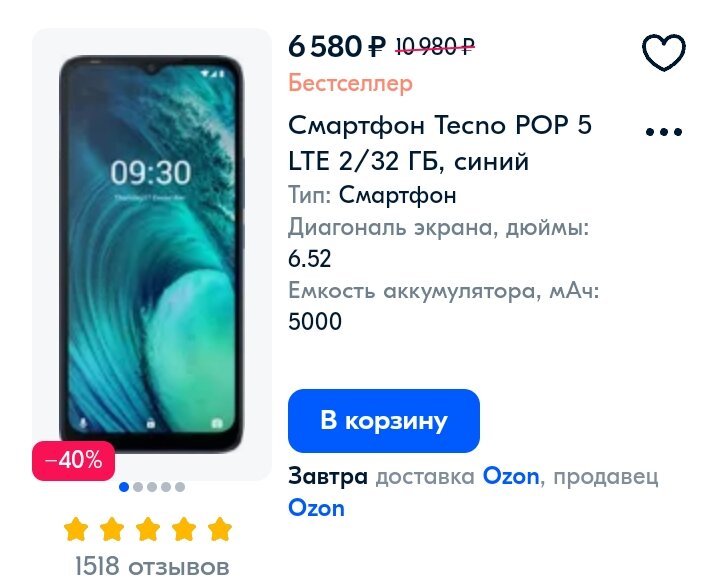Open the 1518 отзывов reviews link

tap(152, 566)
